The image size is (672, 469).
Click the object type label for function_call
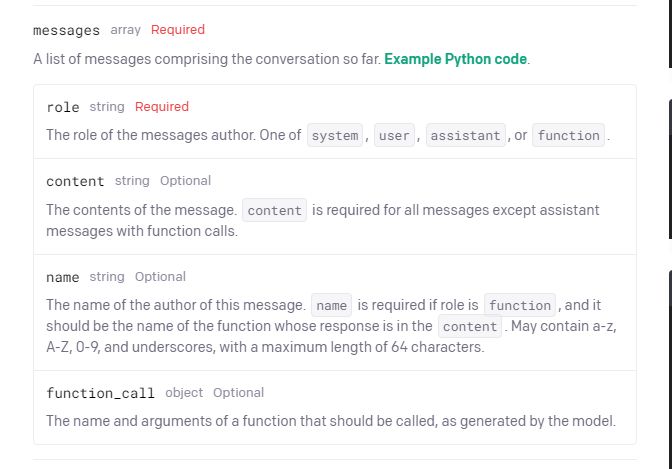click(x=184, y=393)
